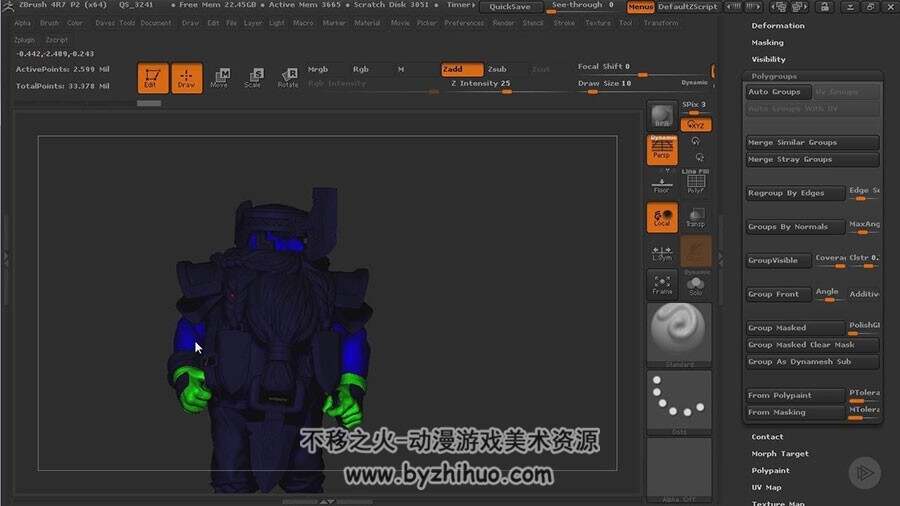Click Merge Similar Groups
This screenshot has height=506, width=900.
[x=812, y=142]
